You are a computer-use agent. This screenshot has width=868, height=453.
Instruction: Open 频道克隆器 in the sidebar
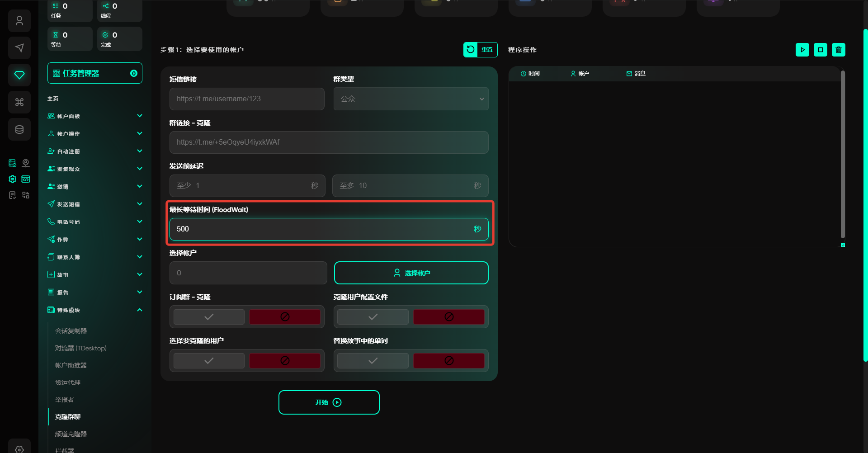point(71,434)
